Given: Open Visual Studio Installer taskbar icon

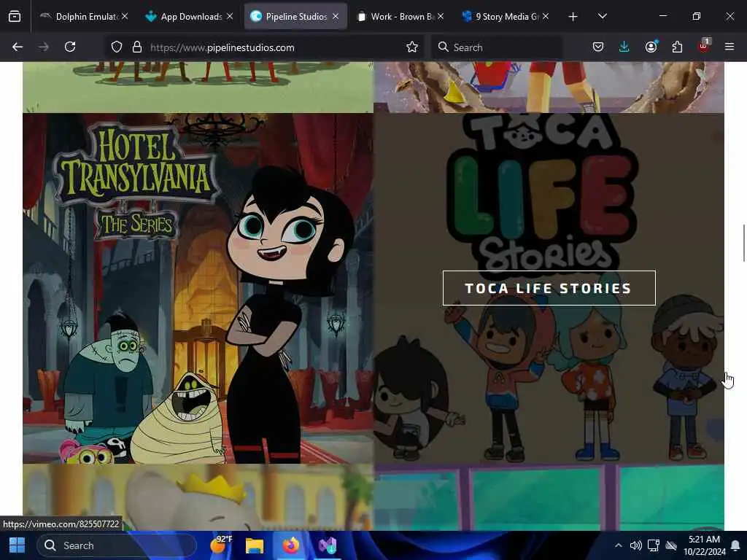Looking at the screenshot, I should coord(328,545).
